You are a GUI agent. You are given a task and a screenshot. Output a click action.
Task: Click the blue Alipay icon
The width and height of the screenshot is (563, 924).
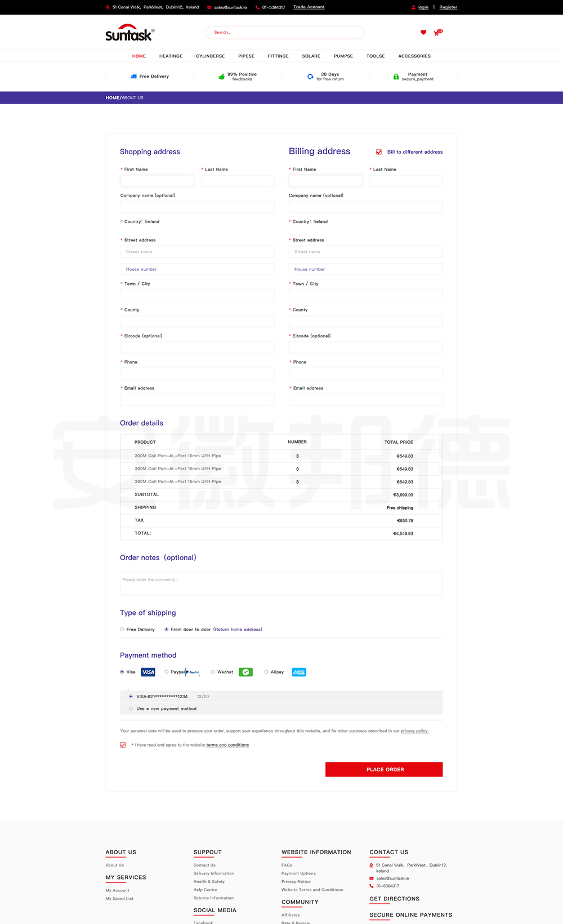click(x=299, y=672)
